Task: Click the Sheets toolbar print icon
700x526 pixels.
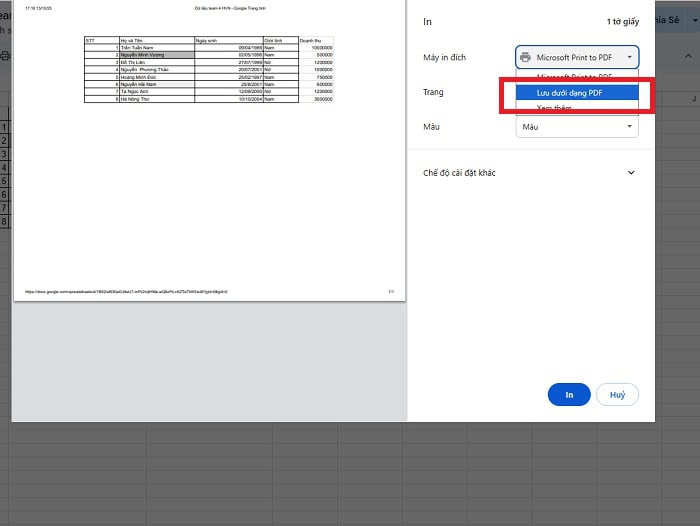Action: click(4, 55)
